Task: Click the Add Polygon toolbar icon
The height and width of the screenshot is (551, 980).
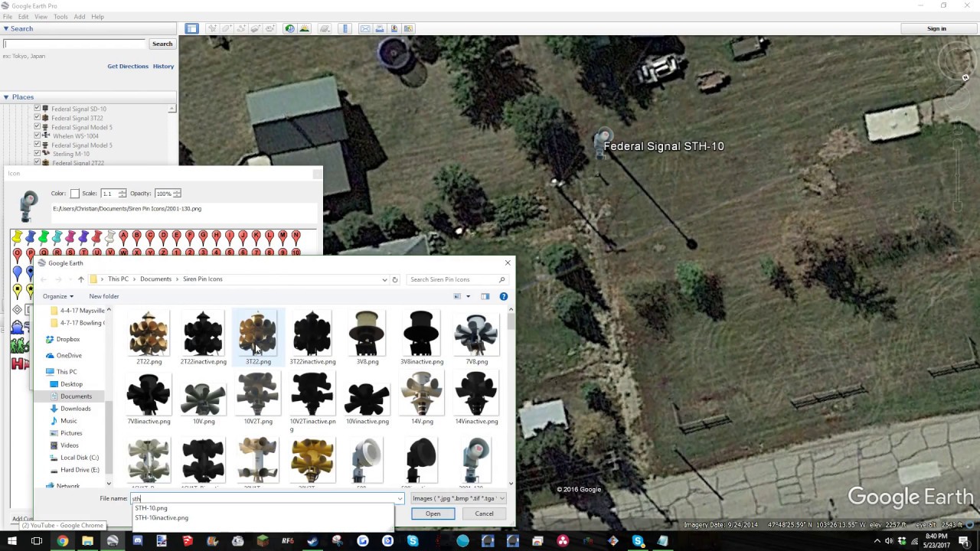Action: coord(227,28)
